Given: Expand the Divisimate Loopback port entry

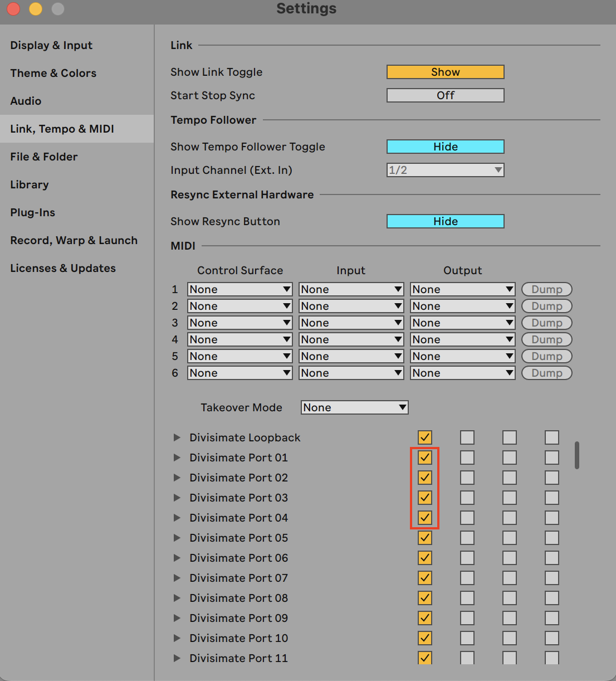Looking at the screenshot, I should pos(177,437).
